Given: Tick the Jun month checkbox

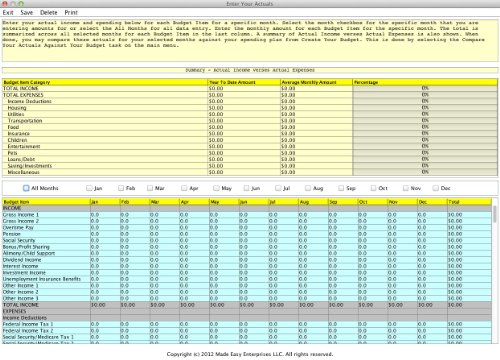Looking at the screenshot, I should (246, 188).
